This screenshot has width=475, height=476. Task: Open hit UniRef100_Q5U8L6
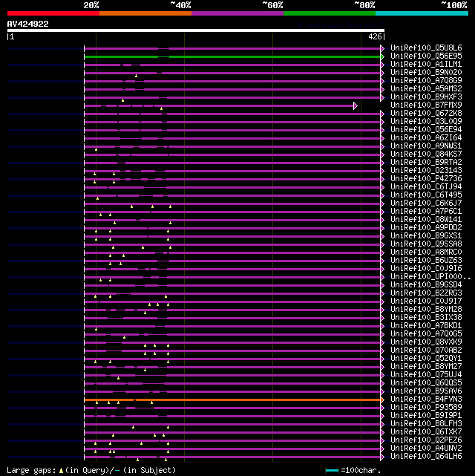click(x=426, y=48)
